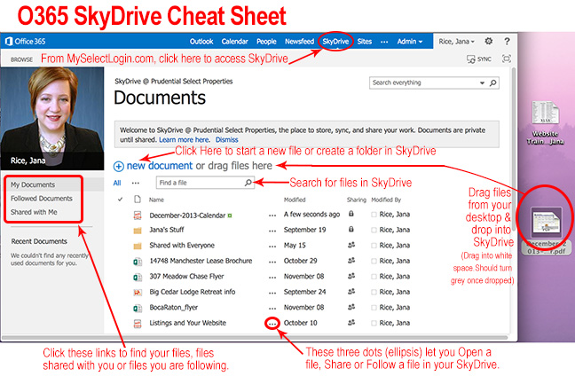Click the 307 Meadow Chase Flyer file icon
The height and width of the screenshot is (392, 575).
tap(138, 277)
